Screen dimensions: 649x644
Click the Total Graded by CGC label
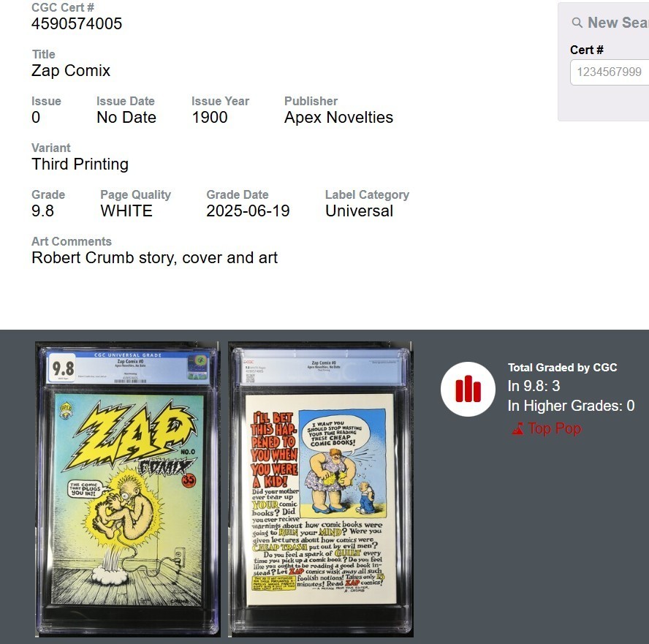tap(562, 368)
